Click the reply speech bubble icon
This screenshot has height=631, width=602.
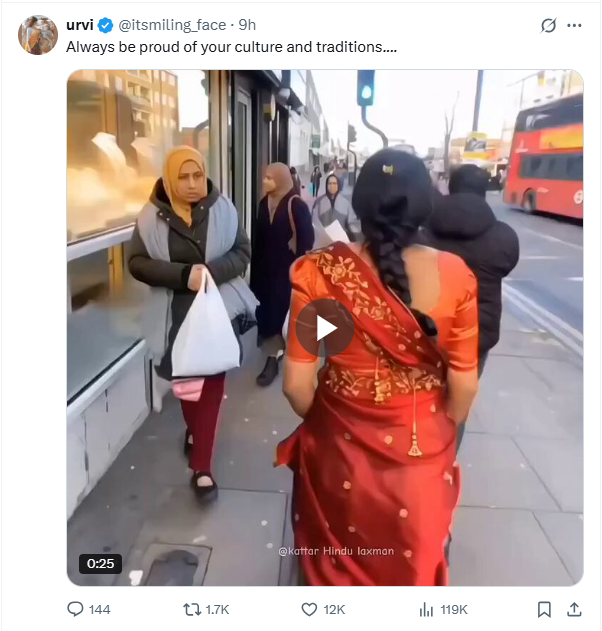pyautogui.click(x=75, y=609)
